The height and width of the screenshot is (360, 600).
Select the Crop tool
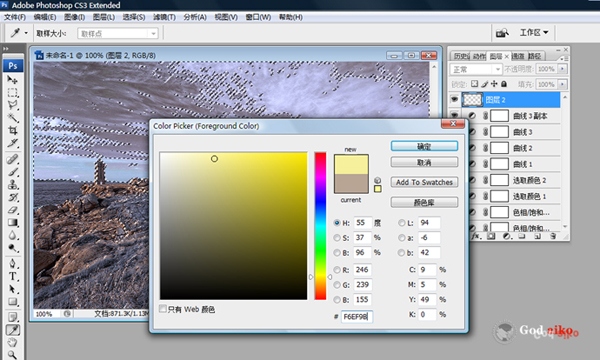(13, 130)
